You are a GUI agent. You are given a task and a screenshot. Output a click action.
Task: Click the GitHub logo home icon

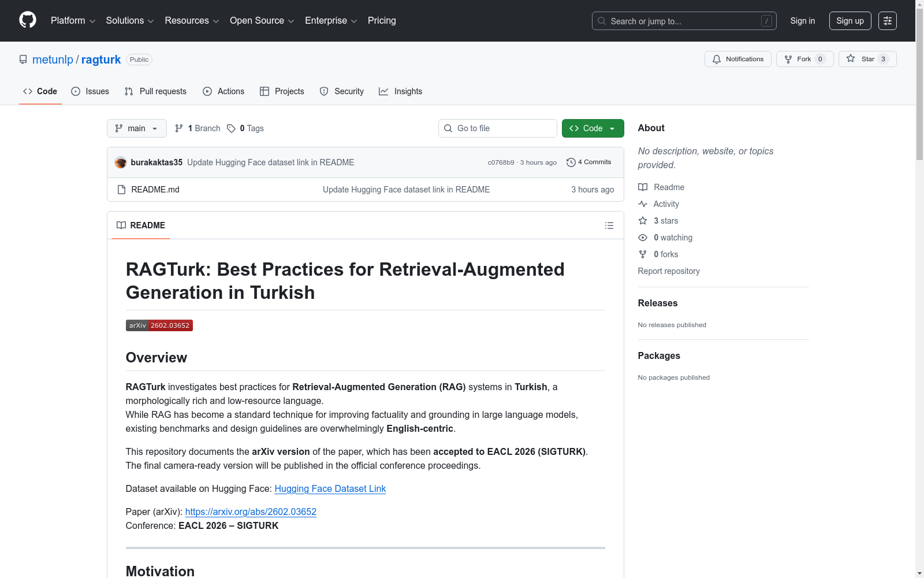pyautogui.click(x=28, y=20)
